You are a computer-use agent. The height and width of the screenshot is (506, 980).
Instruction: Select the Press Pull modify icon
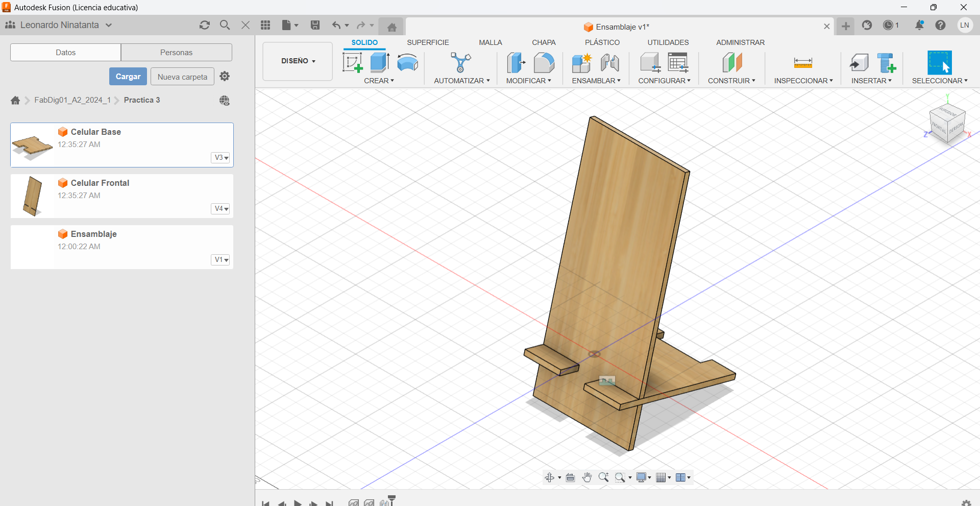coord(516,63)
